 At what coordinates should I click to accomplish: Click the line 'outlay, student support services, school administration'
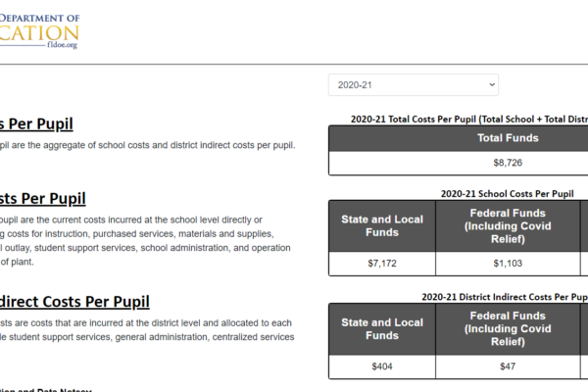point(145,248)
